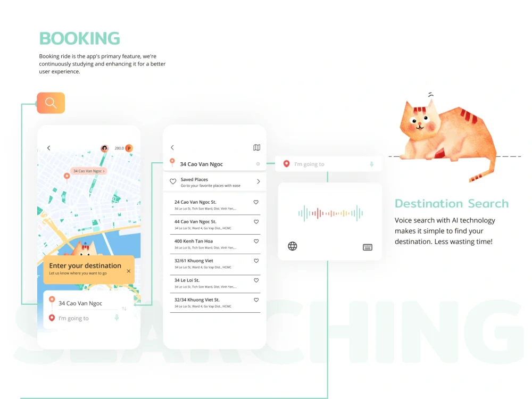Click the pin icon beside 34 Cao Van Ngoc in list screen
This screenshot has width=532, height=399.
[172, 162]
